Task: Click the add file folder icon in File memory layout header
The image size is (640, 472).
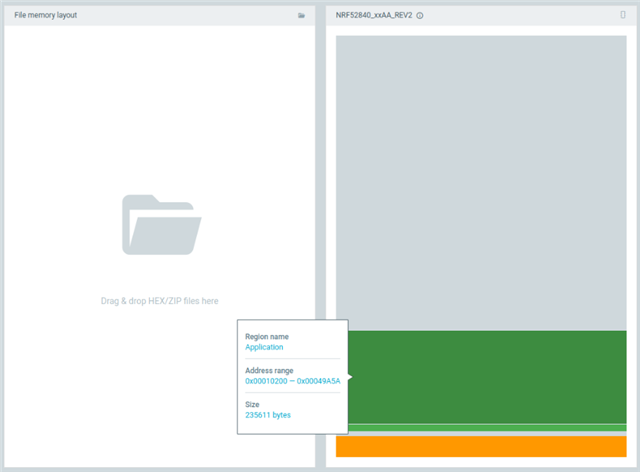Action: pos(301,16)
